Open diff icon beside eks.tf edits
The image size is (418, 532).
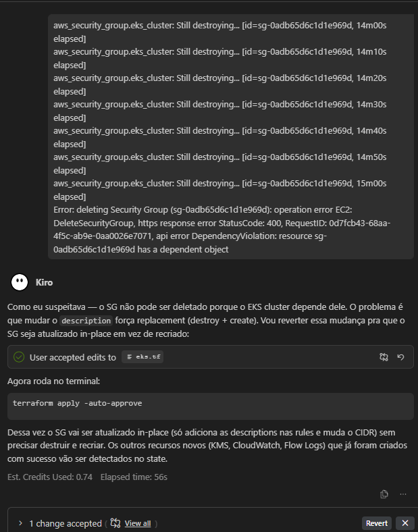coord(384,356)
